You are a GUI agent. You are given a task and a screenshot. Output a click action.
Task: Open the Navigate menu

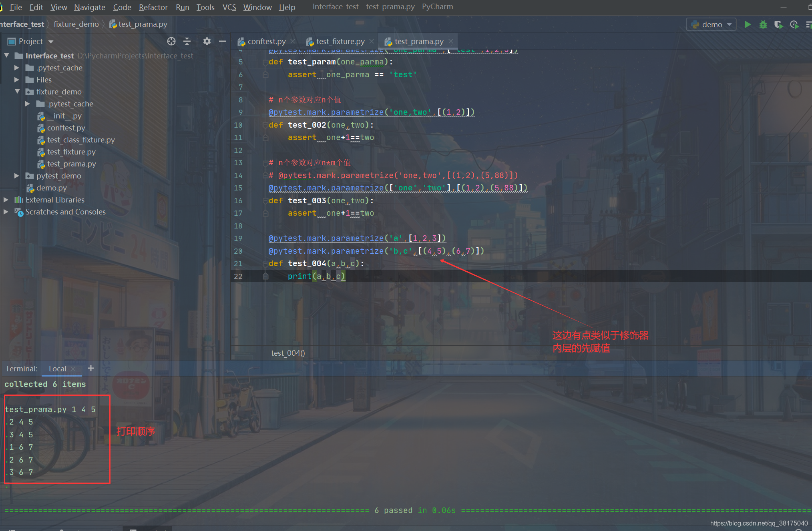[90, 7]
